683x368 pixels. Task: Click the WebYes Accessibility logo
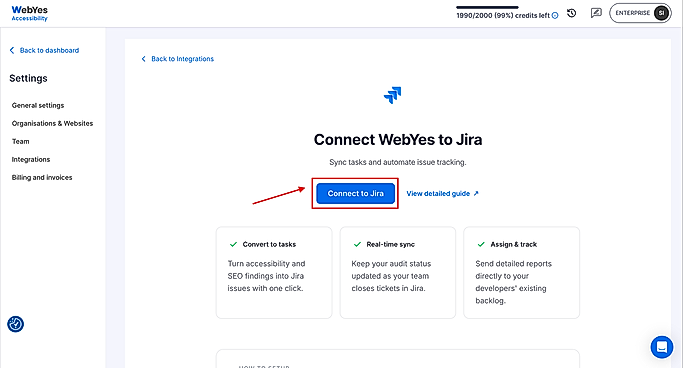[x=30, y=13]
